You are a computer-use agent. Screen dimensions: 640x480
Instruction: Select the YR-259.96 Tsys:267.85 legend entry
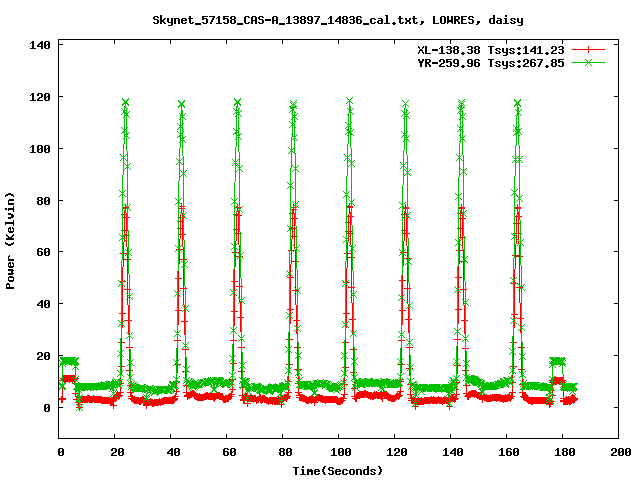(491, 63)
